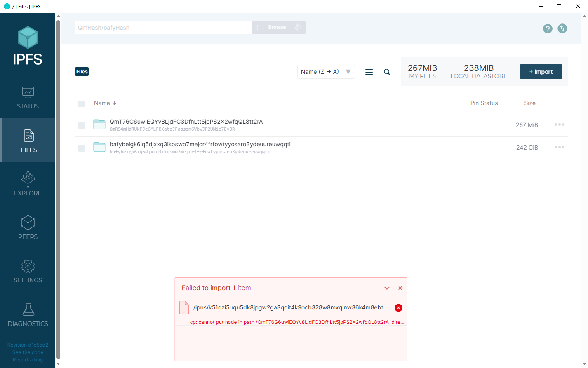Switch to list view using the lines icon
Viewport: 588px width, 368px height.
369,72
